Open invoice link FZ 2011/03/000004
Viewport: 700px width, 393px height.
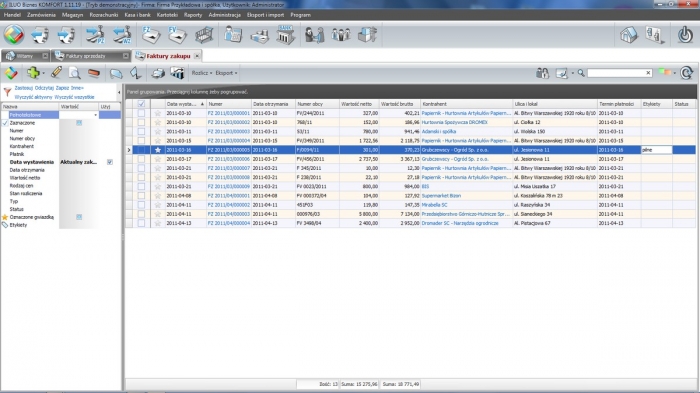pyautogui.click(x=229, y=141)
